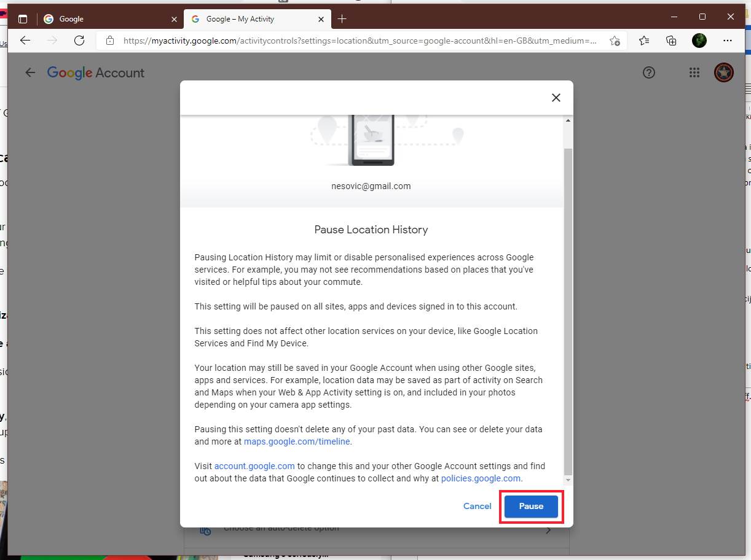The image size is (751, 560).
Task: Click the browser back navigation arrow
Action: [25, 41]
